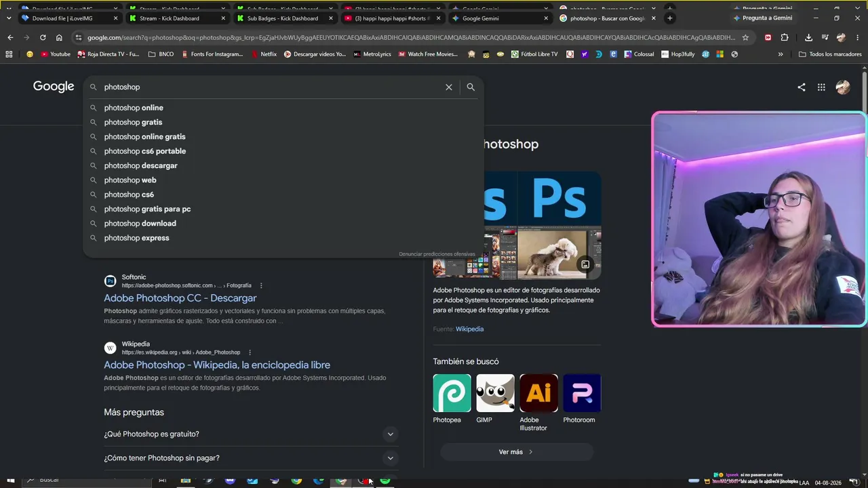Open the BNCO bookmarks folder
Screen dimensions: 868x488
[161, 54]
